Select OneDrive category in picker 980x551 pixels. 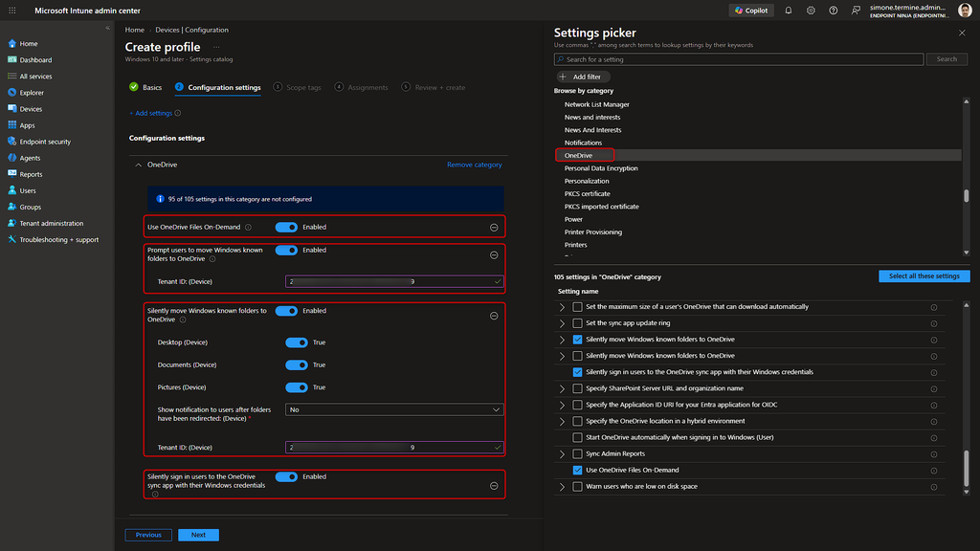click(578, 156)
